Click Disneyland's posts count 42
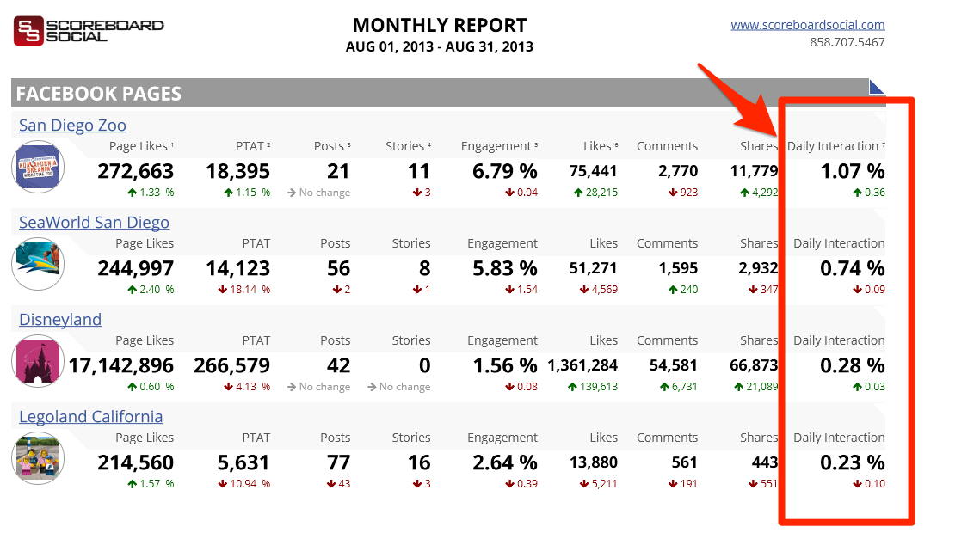Viewport: 980px width, 539px height. click(338, 365)
